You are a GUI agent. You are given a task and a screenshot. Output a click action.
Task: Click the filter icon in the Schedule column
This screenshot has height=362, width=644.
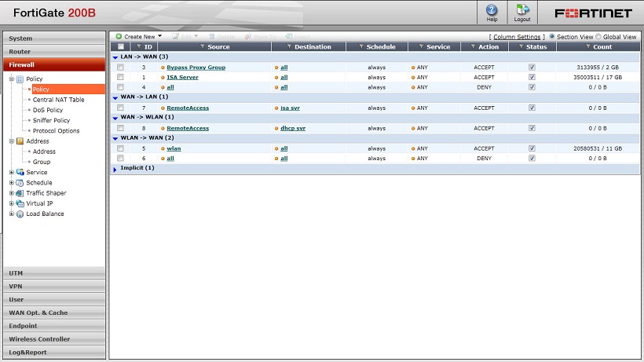coord(361,47)
